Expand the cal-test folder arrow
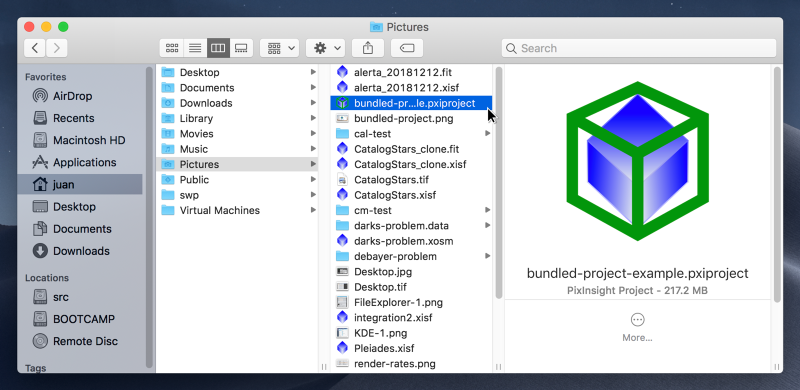 pyautogui.click(x=488, y=134)
